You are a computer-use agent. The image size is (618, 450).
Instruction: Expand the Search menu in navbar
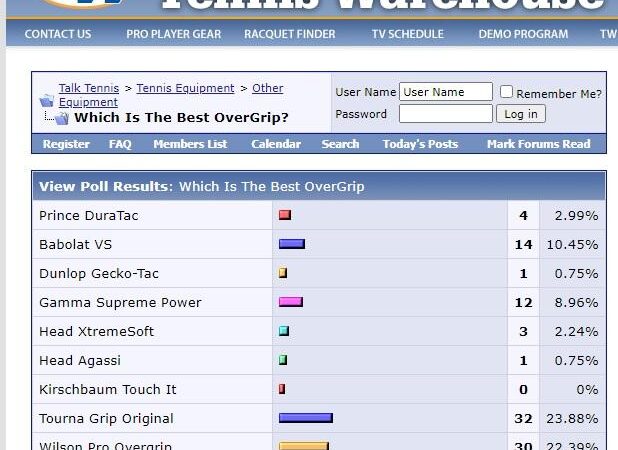(340, 144)
